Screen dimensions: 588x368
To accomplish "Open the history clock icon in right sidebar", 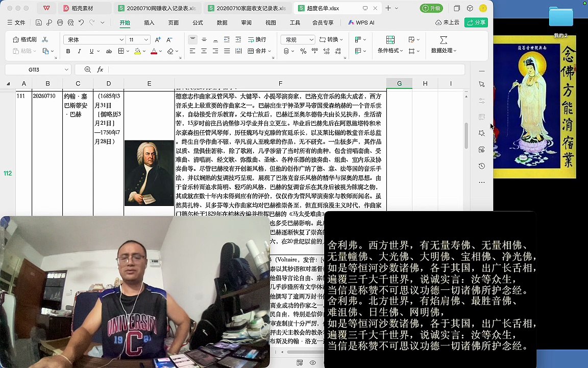I will tap(482, 166).
